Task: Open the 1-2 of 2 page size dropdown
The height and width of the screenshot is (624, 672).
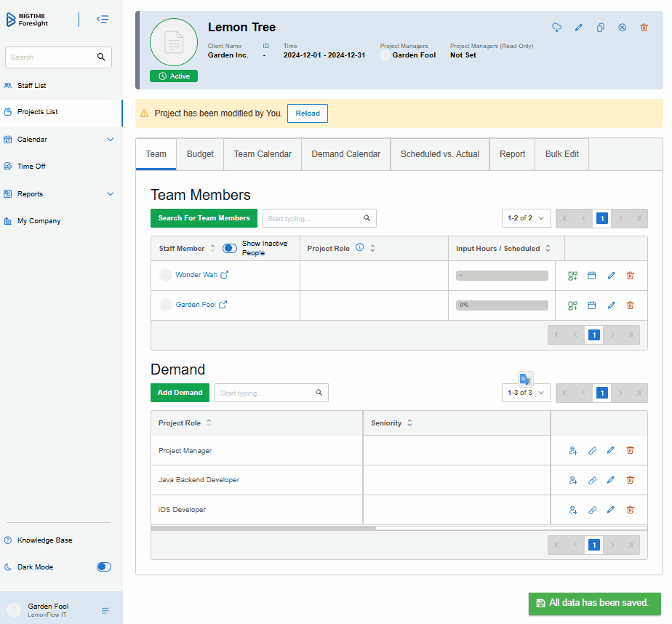Action: 526,218
